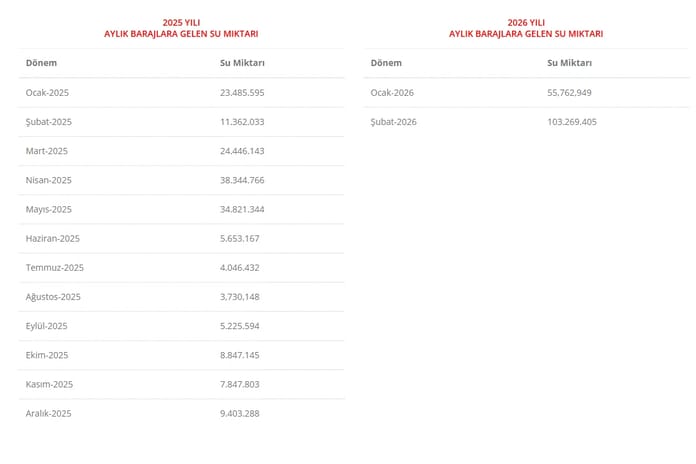Viewport: 696px width, 464px height.
Task: Select the Dönem header in 2025 table
Action: click(41, 63)
